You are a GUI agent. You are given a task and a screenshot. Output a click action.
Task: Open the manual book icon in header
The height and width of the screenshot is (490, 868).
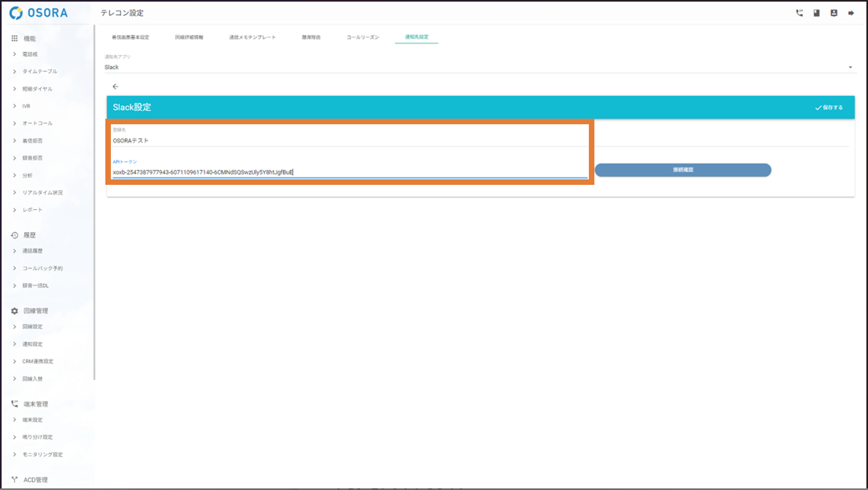(817, 13)
